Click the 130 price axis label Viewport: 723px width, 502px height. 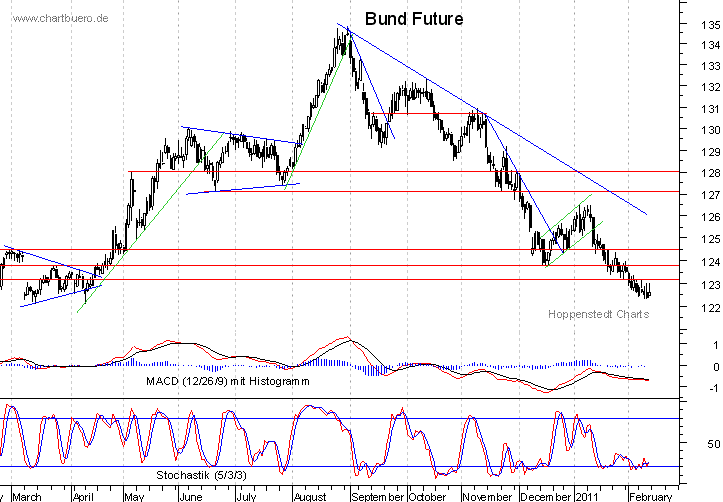(x=711, y=130)
